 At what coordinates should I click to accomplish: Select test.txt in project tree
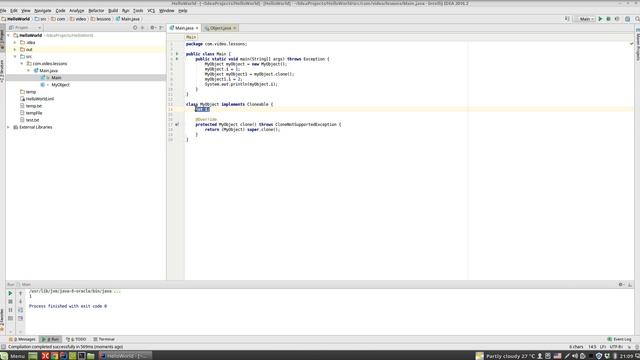tap(32, 120)
